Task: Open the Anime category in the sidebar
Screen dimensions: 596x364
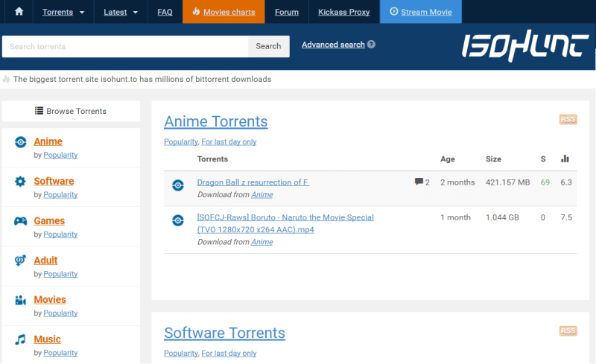Action: [48, 141]
